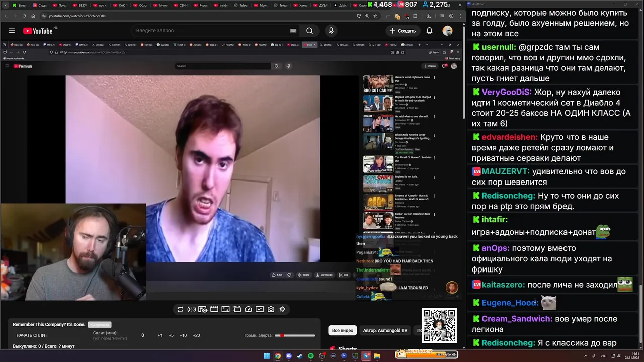Switch to the Inside browser tab
The image size is (644, 362).
[222, 5]
